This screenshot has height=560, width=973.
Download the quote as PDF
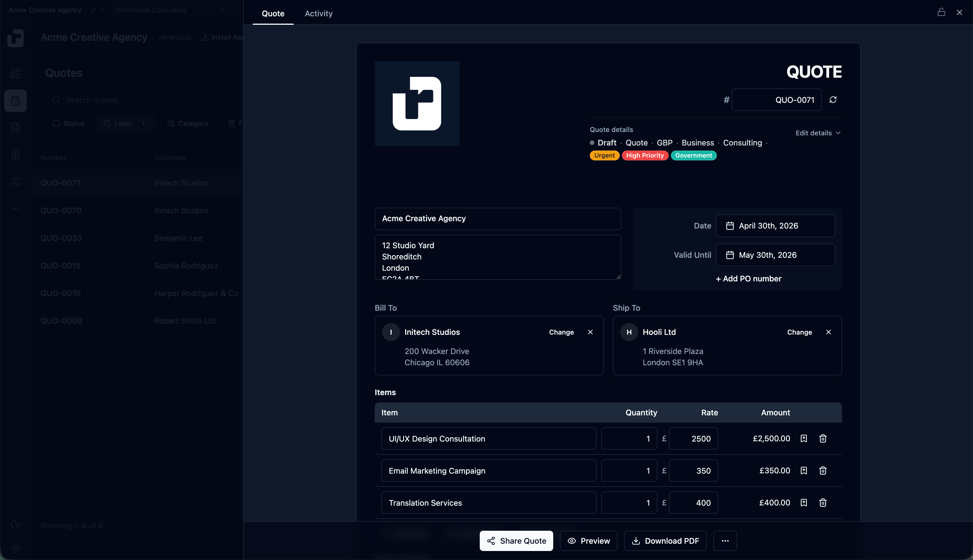point(665,541)
